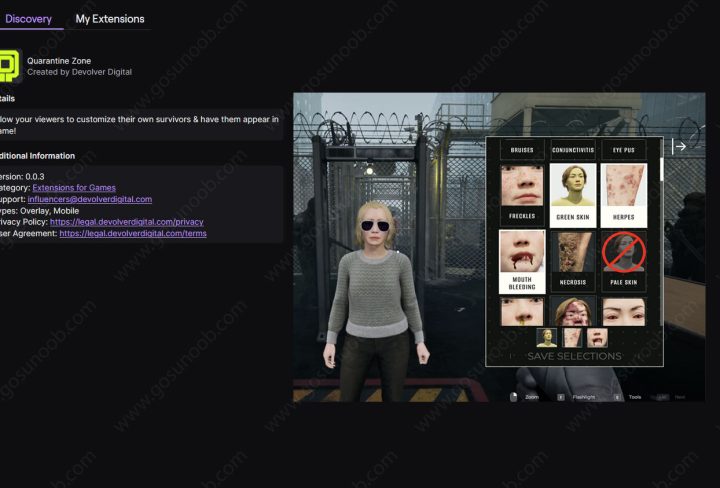Click the Save Selections button

click(574, 356)
